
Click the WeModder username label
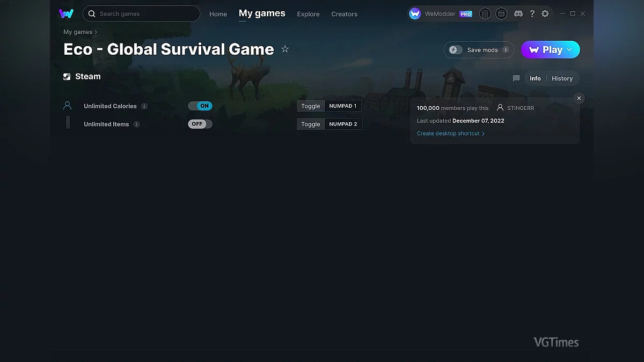(440, 14)
